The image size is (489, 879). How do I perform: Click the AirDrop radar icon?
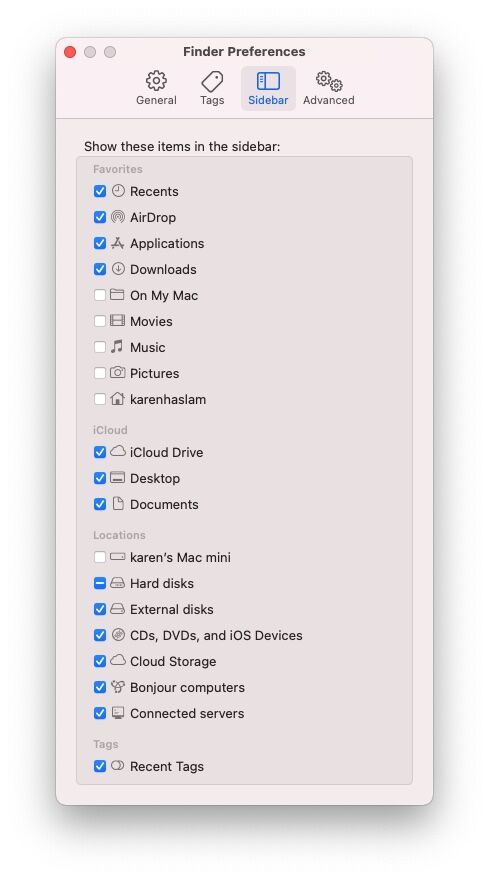(118, 217)
